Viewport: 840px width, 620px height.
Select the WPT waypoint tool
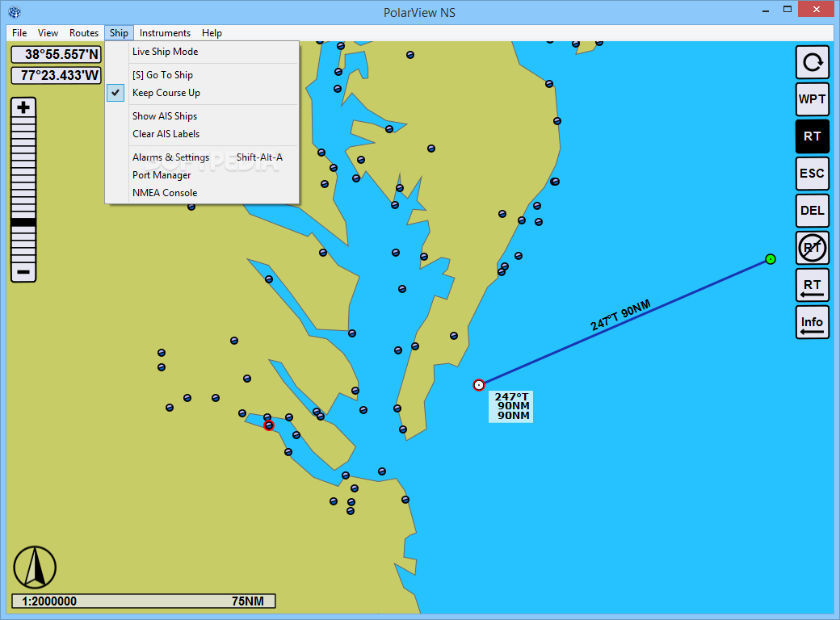813,99
